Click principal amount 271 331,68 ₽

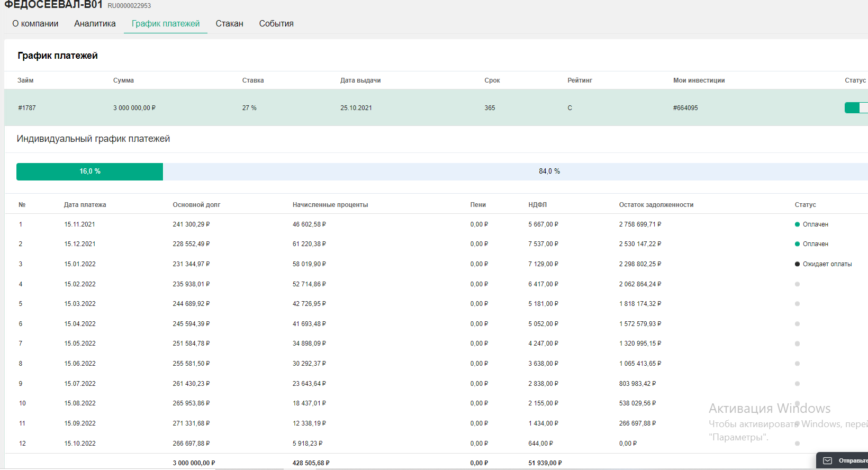(x=191, y=423)
